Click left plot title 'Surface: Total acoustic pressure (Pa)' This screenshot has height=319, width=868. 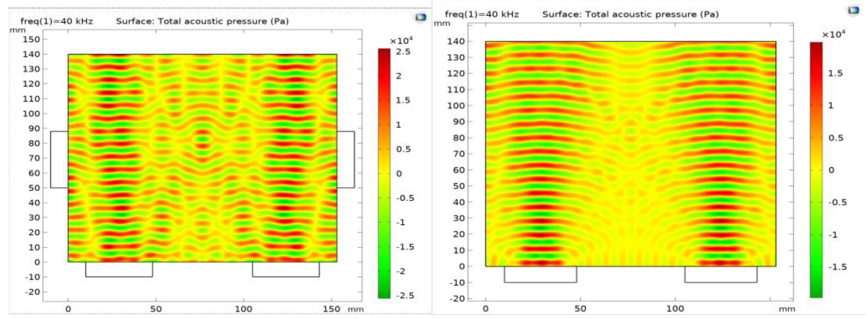pyautogui.click(x=202, y=21)
